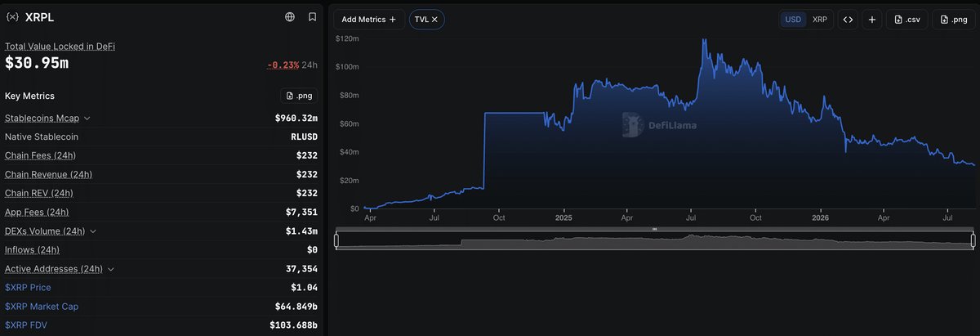This screenshot has width=980, height=336.
Task: Click the Chain Revenue (24h) label
Action: coord(48,174)
